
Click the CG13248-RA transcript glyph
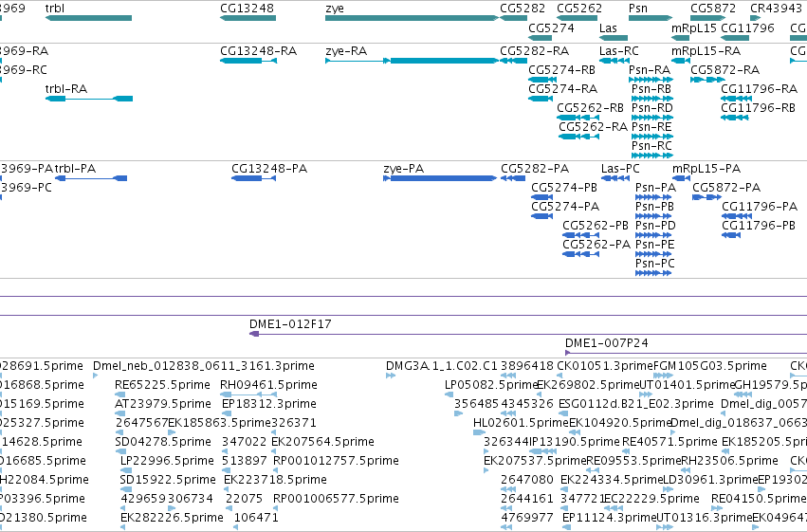[x=248, y=61]
